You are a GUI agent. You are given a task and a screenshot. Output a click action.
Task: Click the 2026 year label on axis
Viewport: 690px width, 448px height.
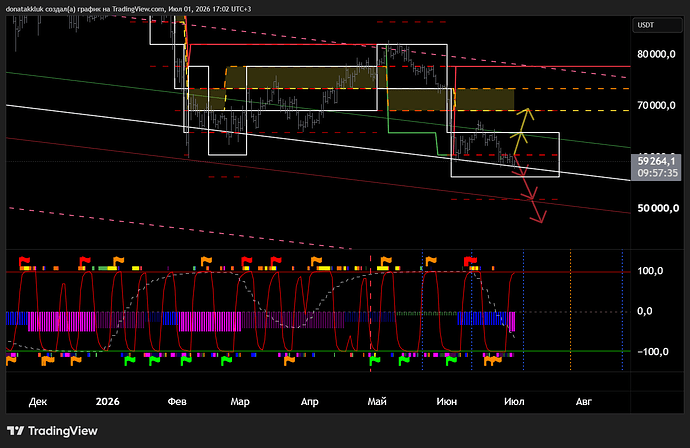click(x=107, y=401)
